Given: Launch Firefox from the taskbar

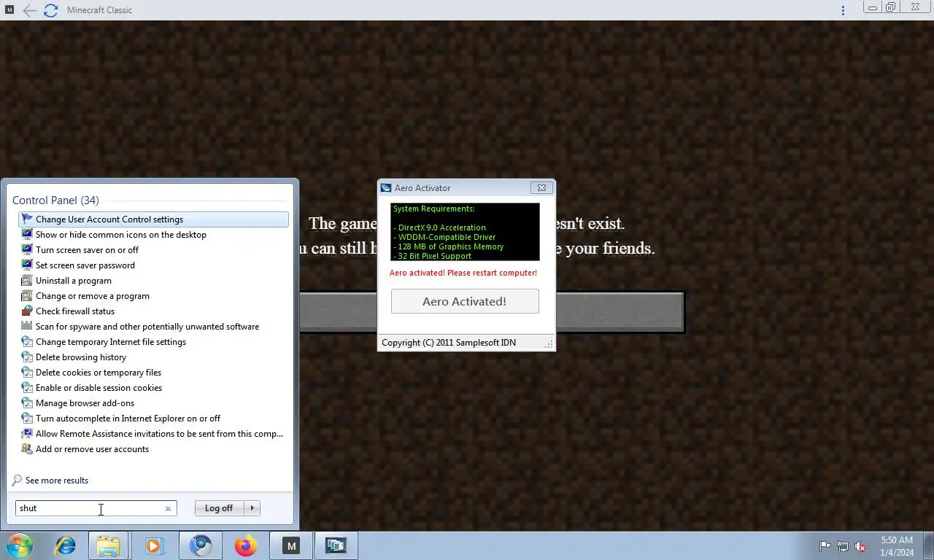Looking at the screenshot, I should click(x=246, y=545).
